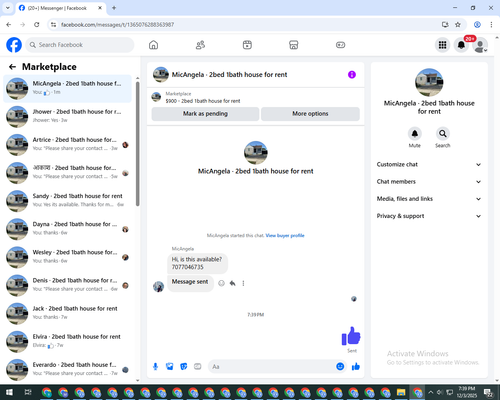Add emoji reaction to Message sent
The image size is (500, 400).
click(221, 283)
